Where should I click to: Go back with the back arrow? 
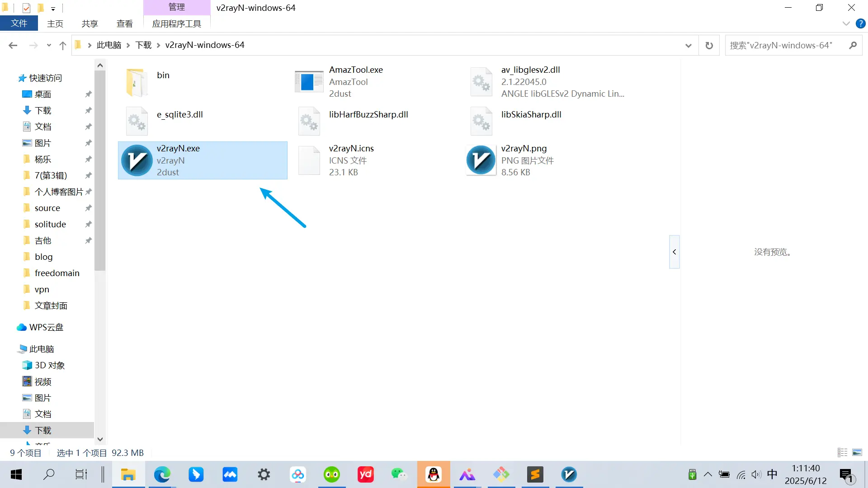point(13,45)
